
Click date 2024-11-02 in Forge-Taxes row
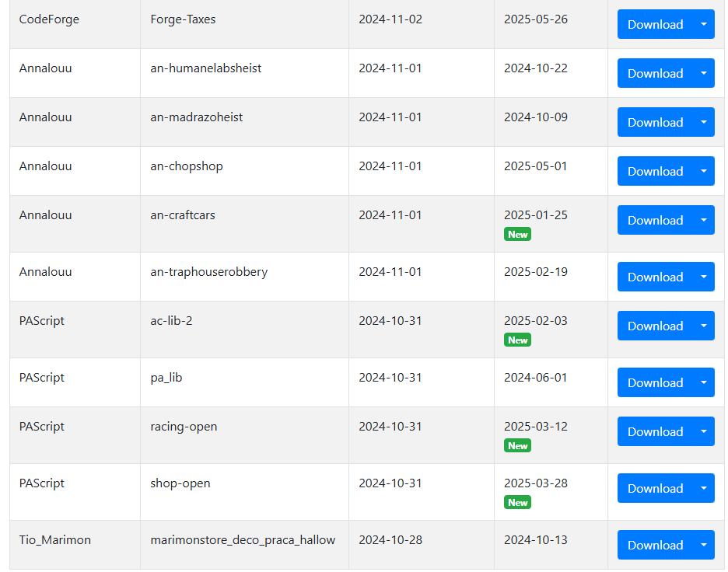pyautogui.click(x=390, y=19)
